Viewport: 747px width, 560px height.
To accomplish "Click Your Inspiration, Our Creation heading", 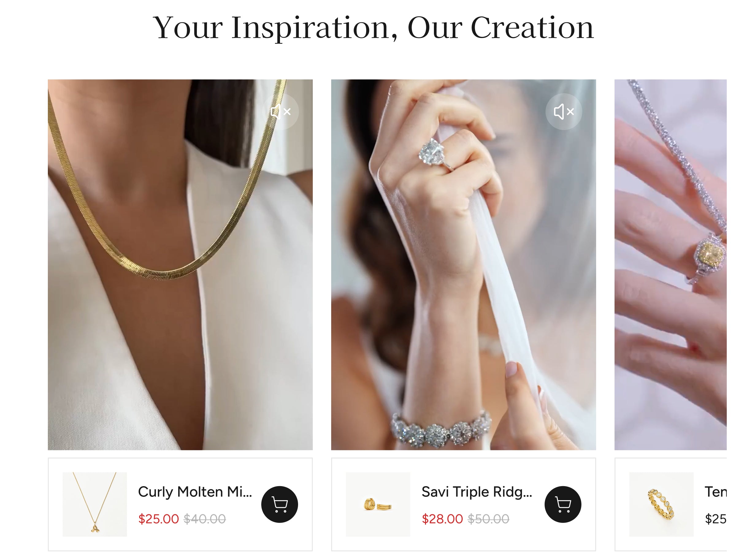I will [373, 29].
